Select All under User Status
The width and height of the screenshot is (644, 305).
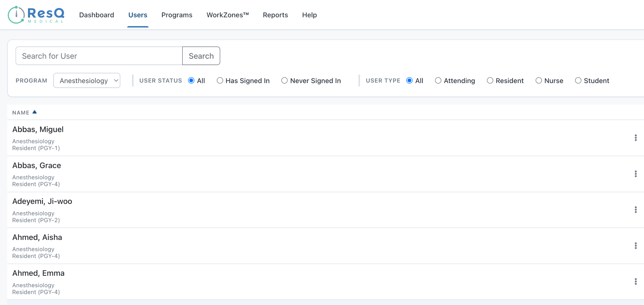click(191, 81)
